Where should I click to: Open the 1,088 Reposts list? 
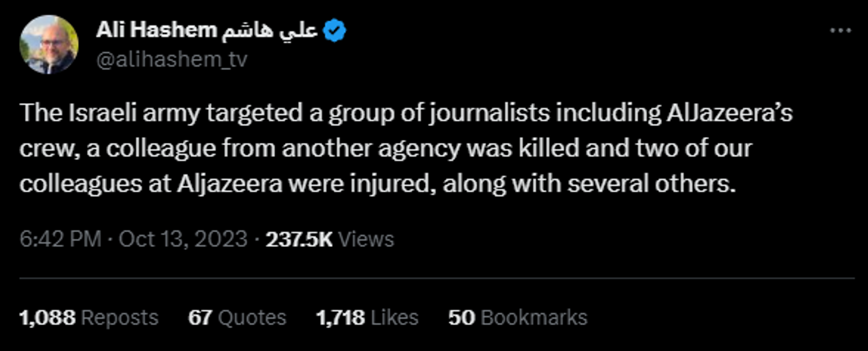[89, 318]
